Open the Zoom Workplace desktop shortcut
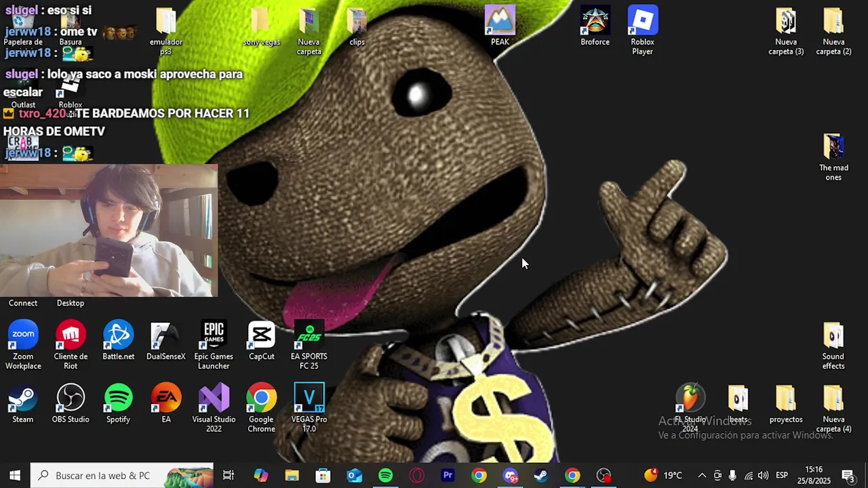The width and height of the screenshot is (868, 488). click(x=23, y=344)
